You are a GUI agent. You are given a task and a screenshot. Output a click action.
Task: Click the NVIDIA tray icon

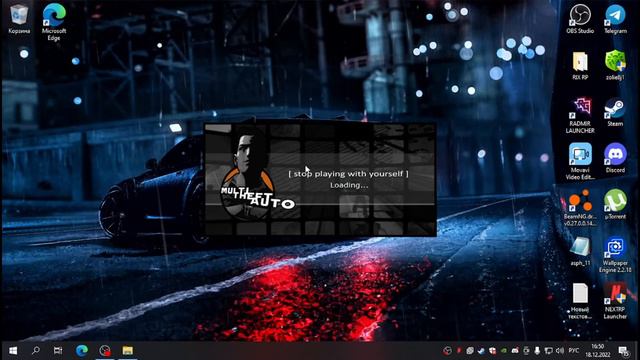pos(504,351)
